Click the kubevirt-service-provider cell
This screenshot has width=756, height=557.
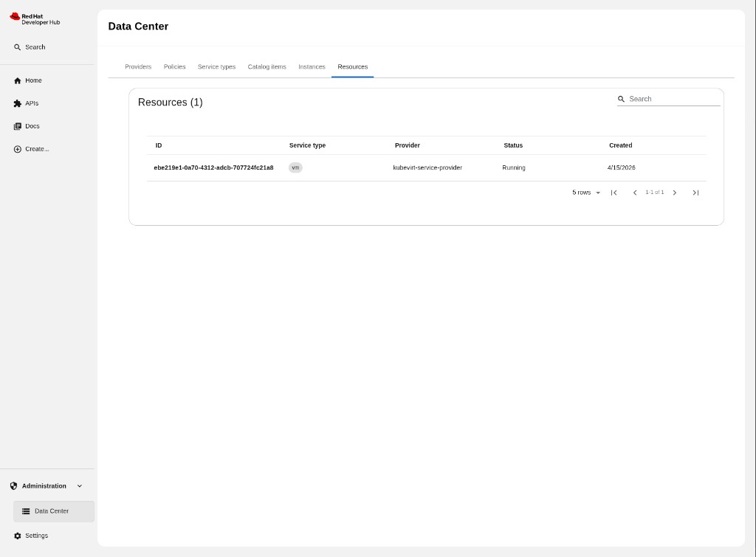click(x=427, y=167)
